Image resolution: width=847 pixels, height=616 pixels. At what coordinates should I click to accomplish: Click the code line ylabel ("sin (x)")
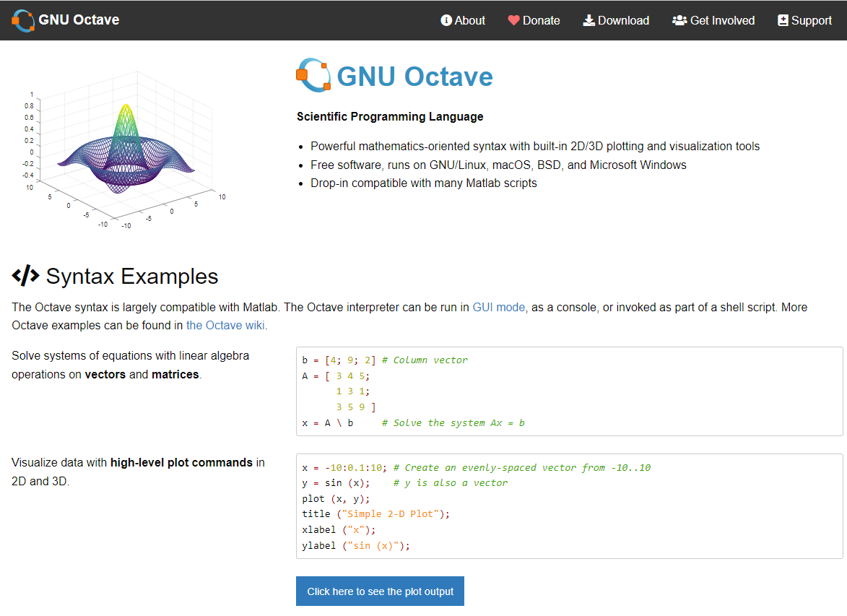[356, 546]
